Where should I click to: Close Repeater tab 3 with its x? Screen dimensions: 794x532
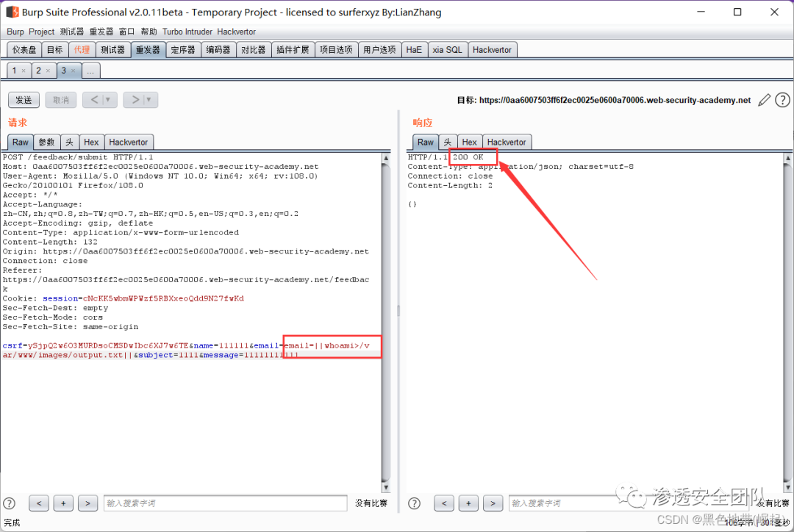pyautogui.click(x=73, y=71)
